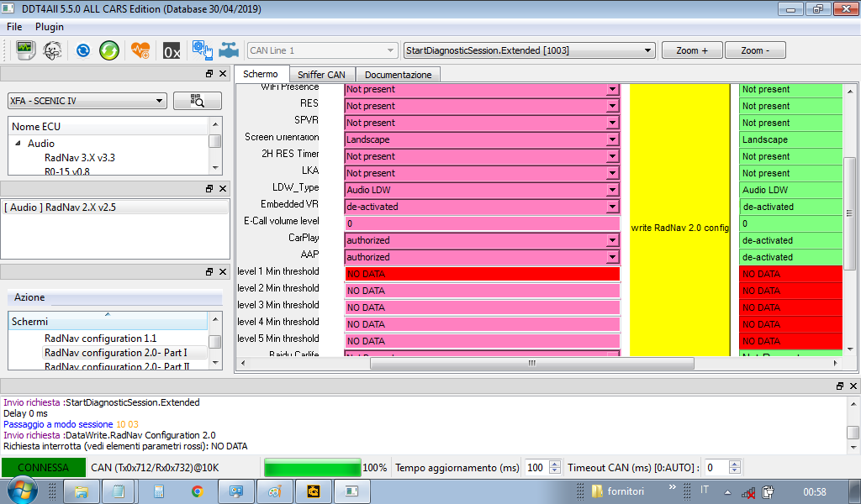The height and width of the screenshot is (504, 861).
Task: Open manual command with gear-hand icon
Action: [x=202, y=50]
